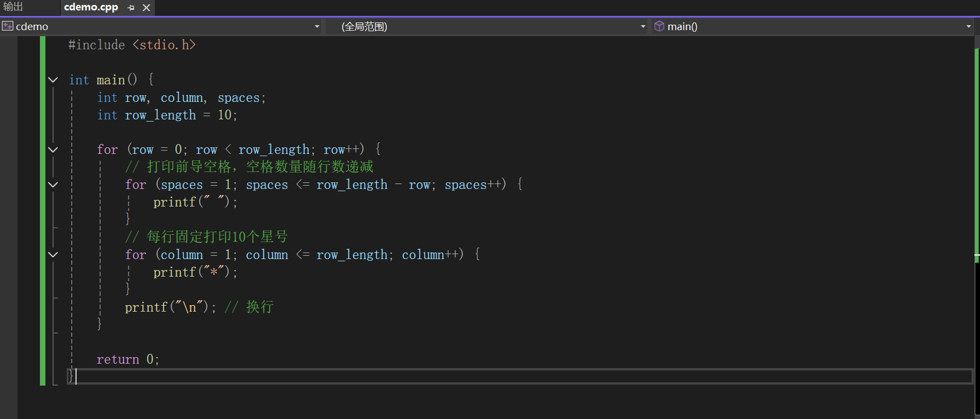Open the (全局范围) scope dropdown
980x419 pixels.
pos(643,26)
